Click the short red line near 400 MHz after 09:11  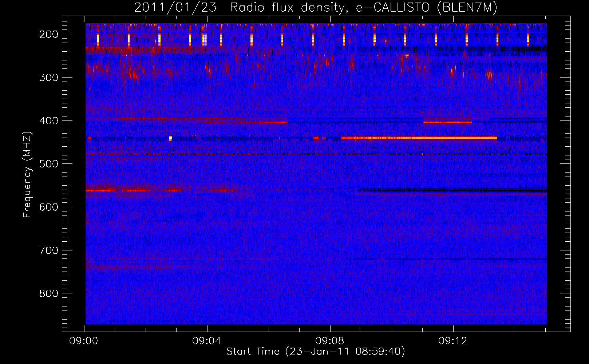tap(447, 122)
